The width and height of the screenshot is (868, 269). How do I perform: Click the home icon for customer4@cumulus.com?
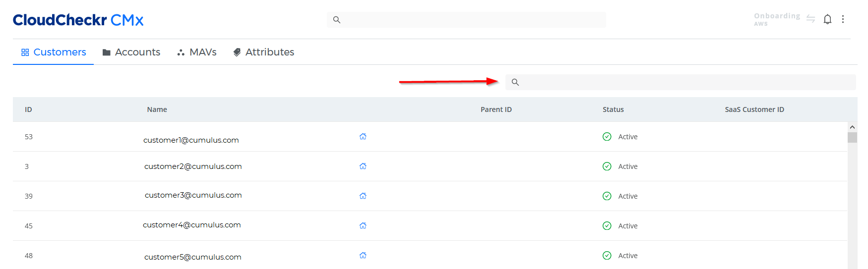click(x=363, y=225)
